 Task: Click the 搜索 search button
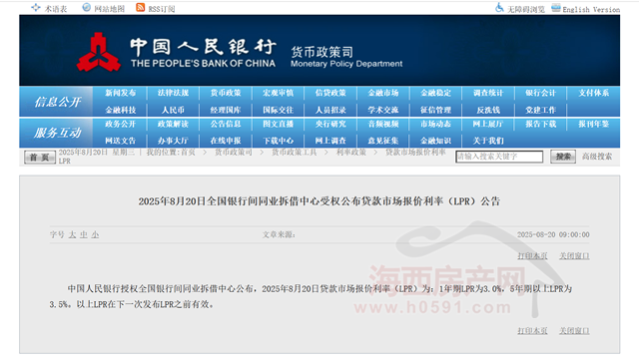click(563, 157)
